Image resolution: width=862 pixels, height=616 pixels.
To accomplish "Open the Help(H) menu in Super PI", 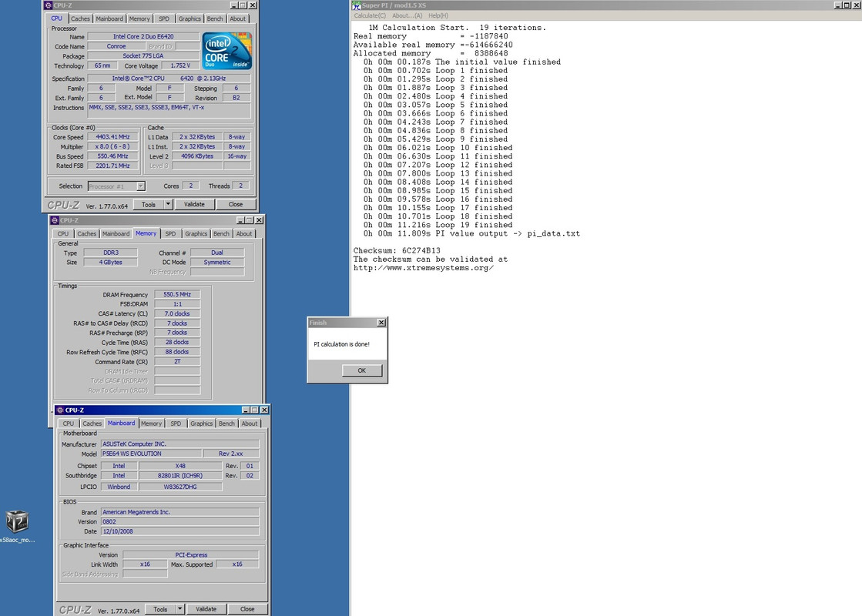I will coord(438,15).
